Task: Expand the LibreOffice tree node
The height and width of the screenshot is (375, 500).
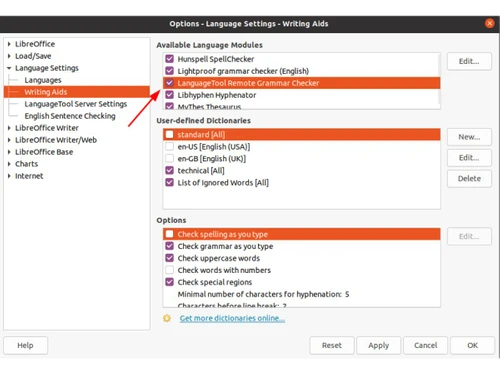Action: tap(9, 44)
